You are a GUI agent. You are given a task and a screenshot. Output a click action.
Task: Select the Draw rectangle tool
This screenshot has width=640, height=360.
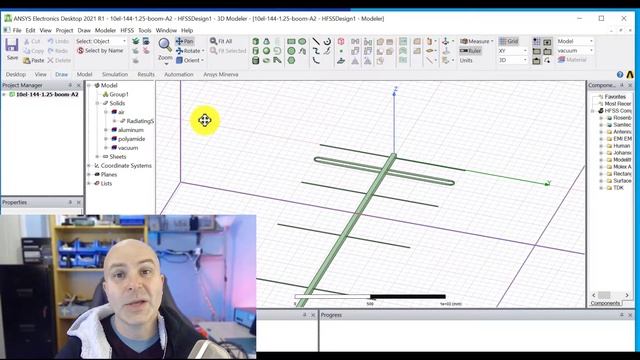[x=291, y=41]
